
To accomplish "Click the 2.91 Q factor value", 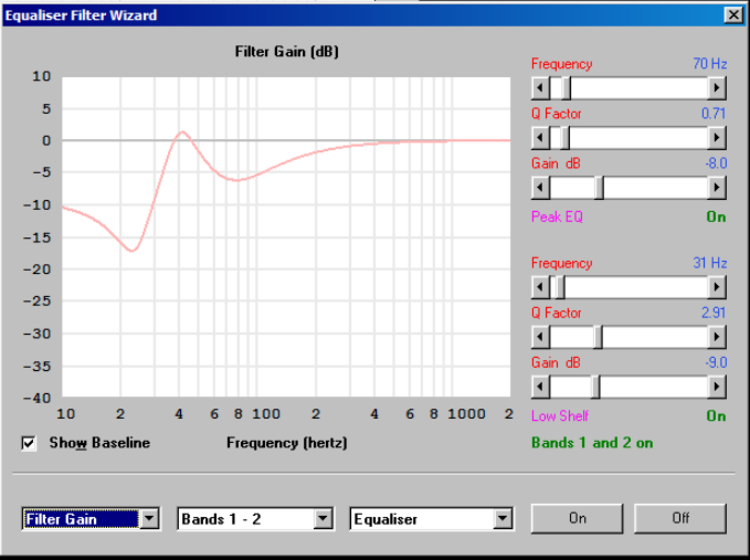I will point(713,313).
